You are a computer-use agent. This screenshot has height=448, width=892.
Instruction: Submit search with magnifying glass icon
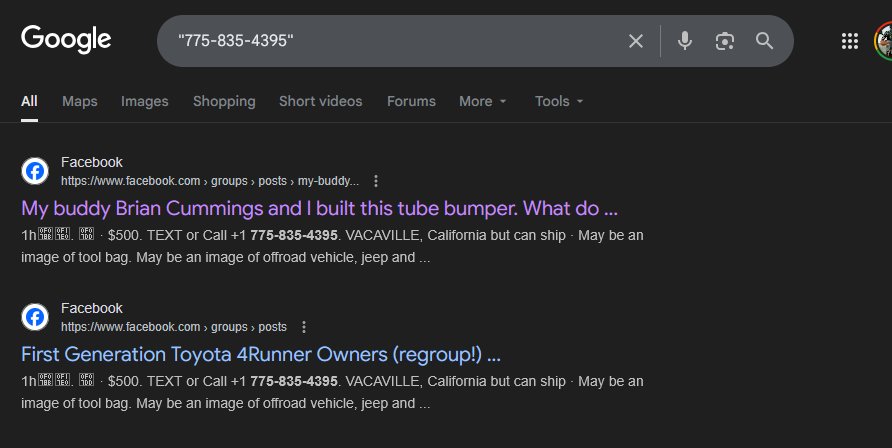coord(764,41)
